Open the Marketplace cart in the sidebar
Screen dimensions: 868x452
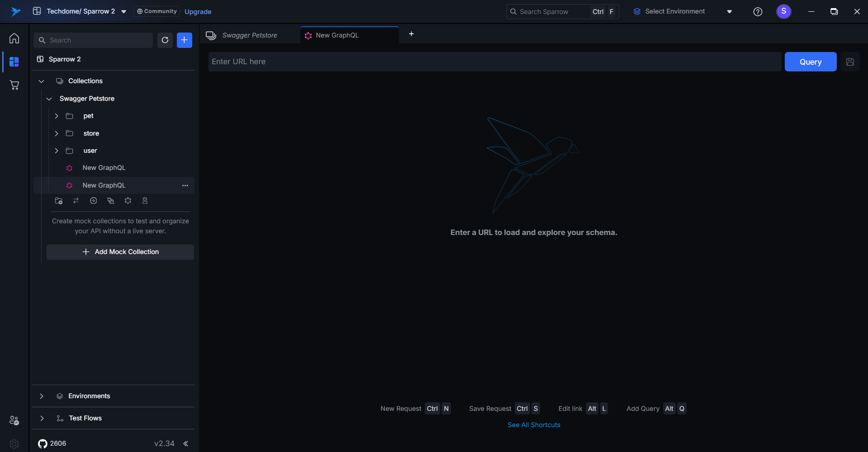click(x=14, y=85)
